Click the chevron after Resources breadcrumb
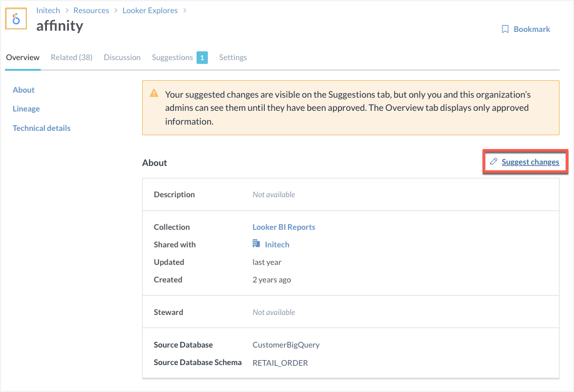 click(116, 11)
